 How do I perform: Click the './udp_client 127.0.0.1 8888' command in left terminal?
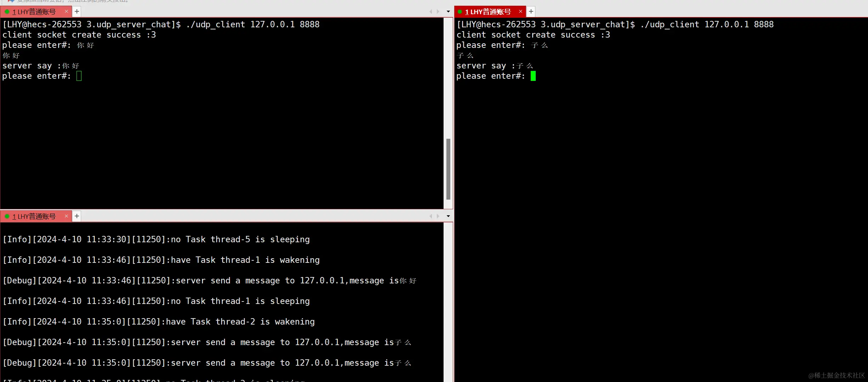(253, 24)
